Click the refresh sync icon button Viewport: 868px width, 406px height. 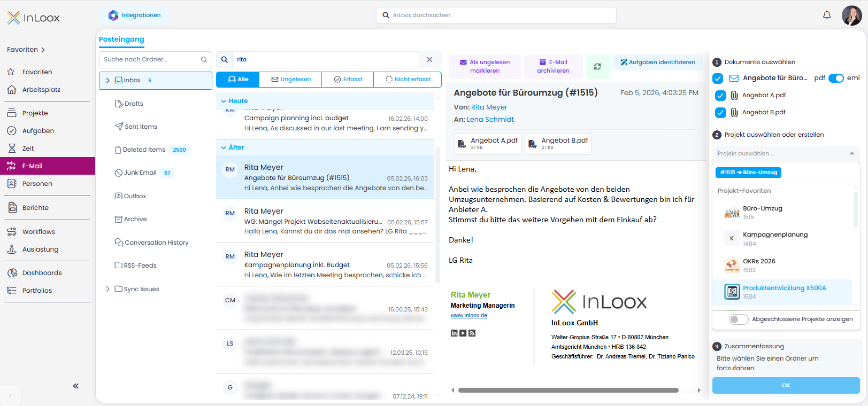point(597,67)
